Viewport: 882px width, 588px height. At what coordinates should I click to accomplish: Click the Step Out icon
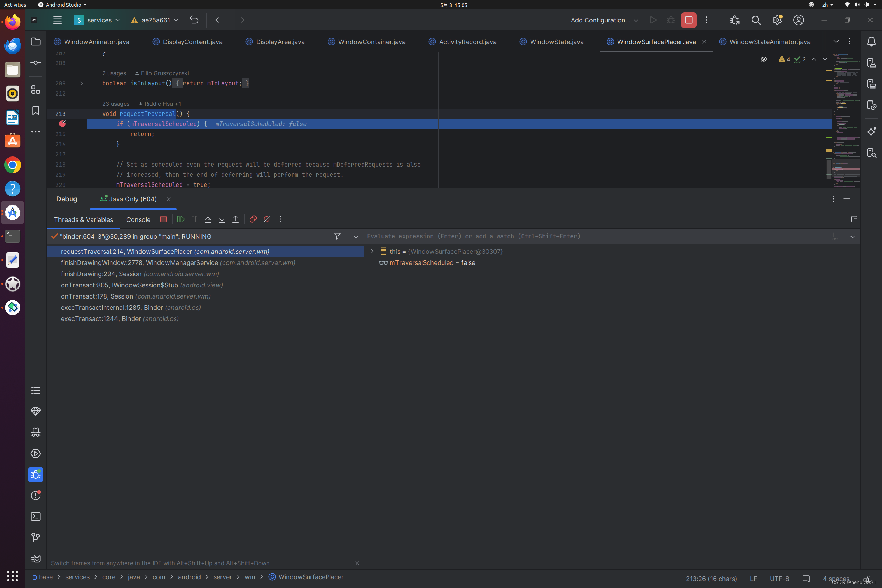click(236, 219)
